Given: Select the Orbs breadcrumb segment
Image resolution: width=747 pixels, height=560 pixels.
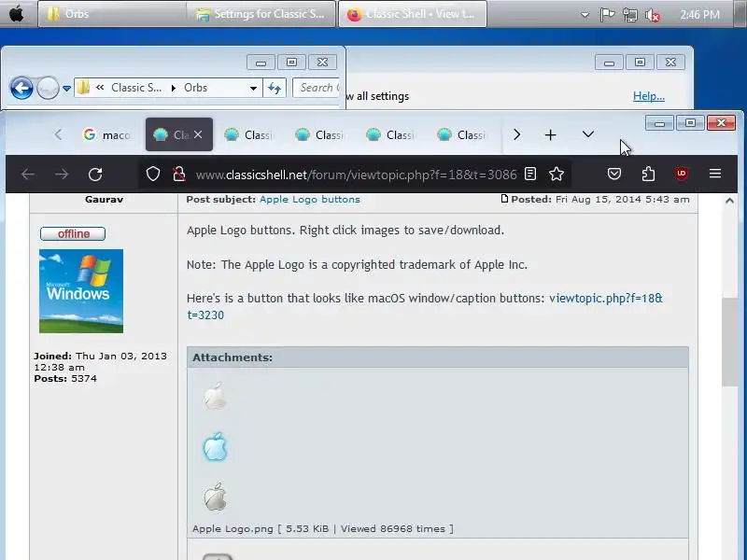Looking at the screenshot, I should (195, 88).
